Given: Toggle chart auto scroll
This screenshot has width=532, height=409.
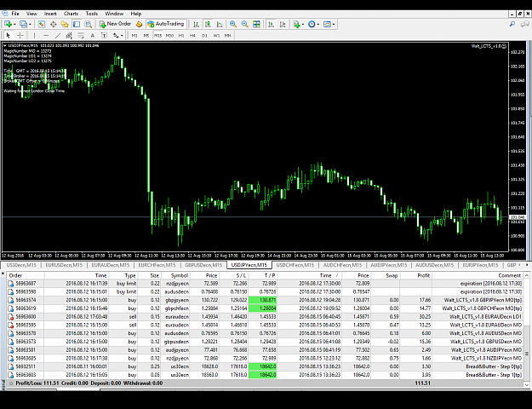Looking at the screenshot, I should (x=271, y=24).
